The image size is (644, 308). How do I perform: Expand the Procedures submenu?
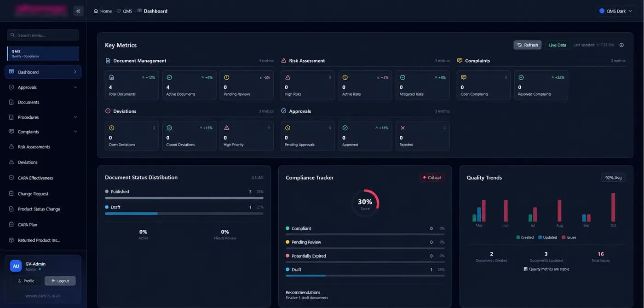[x=75, y=117]
